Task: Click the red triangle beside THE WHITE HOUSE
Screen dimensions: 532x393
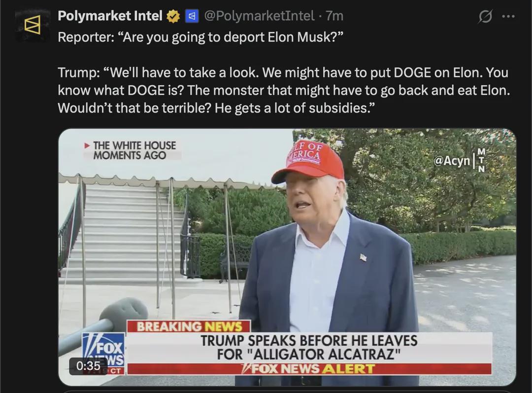Action: 87,146
